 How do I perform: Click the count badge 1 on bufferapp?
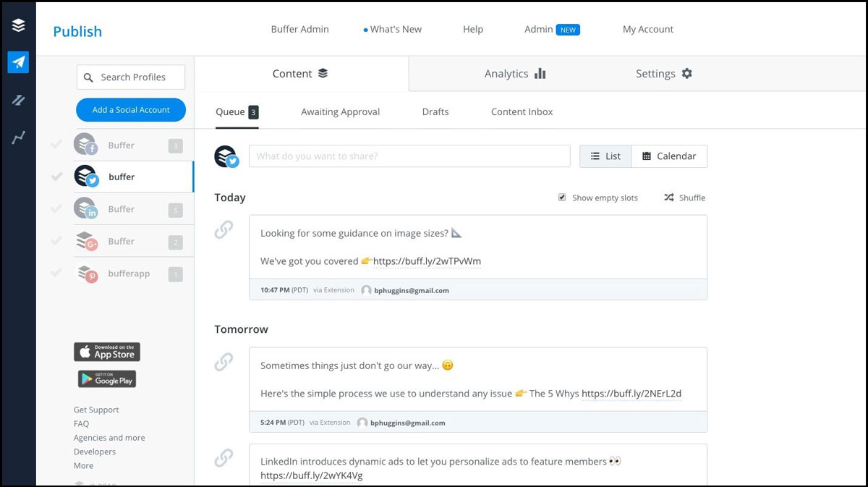175,274
